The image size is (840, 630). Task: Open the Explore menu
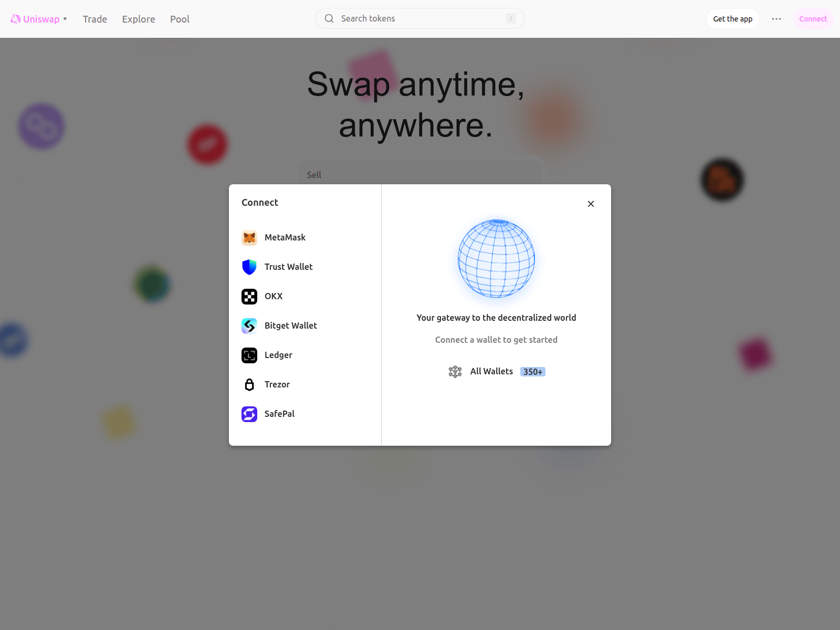click(139, 19)
